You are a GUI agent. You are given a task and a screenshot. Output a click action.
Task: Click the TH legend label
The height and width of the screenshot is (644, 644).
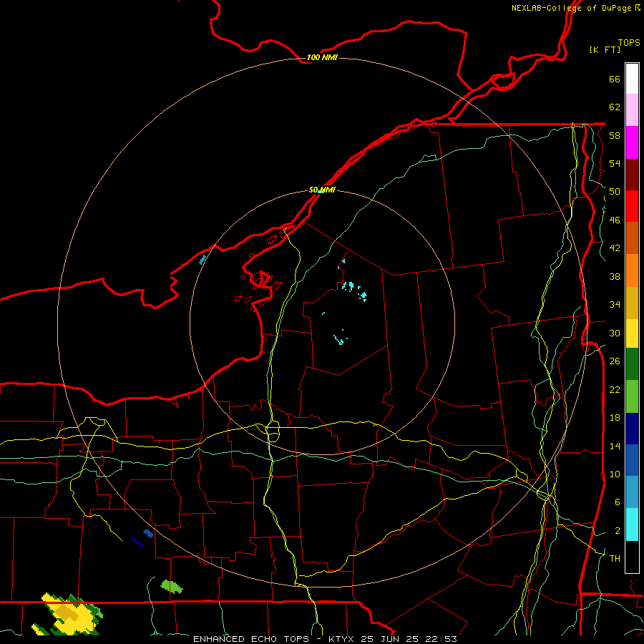pos(615,559)
